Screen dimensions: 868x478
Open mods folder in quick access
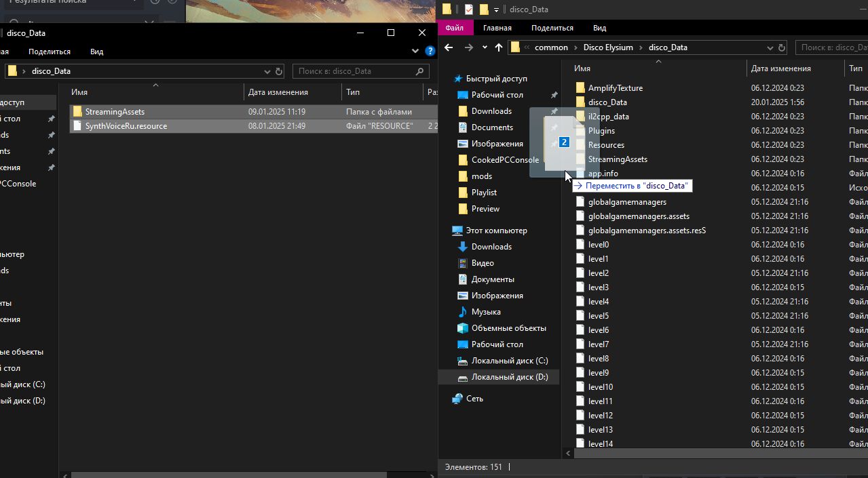point(482,176)
